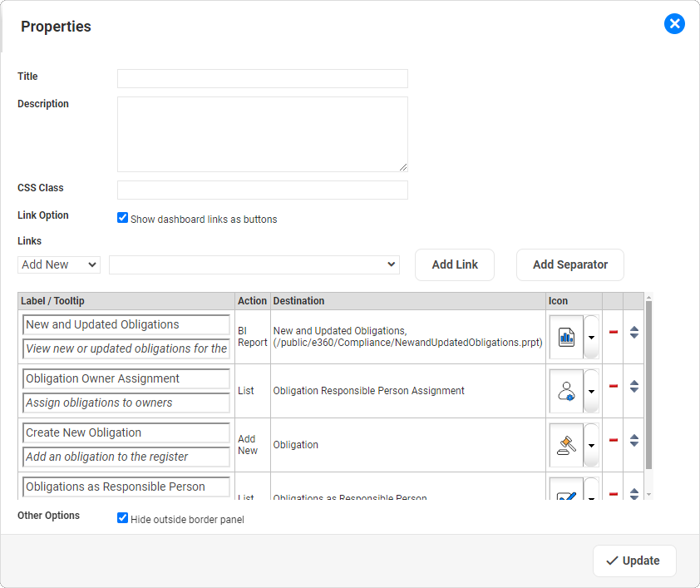Toggle the Hide outside border panel option
The height and width of the screenshot is (588, 700).
coord(122,517)
